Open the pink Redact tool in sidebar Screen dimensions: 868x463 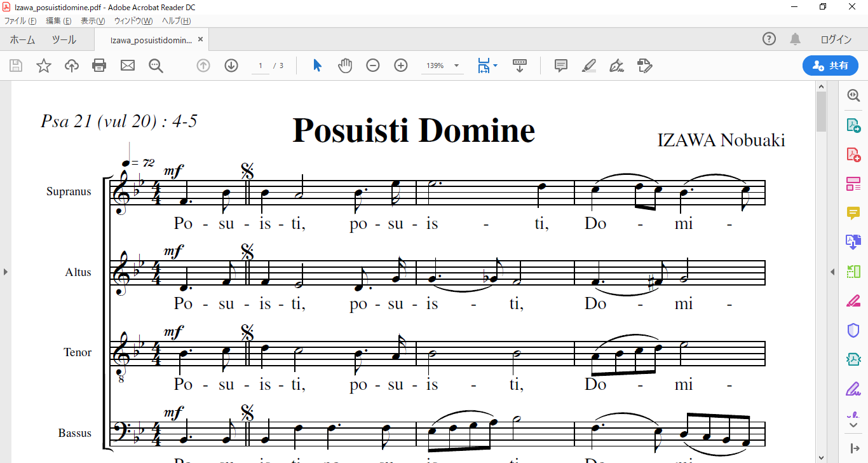[853, 301]
